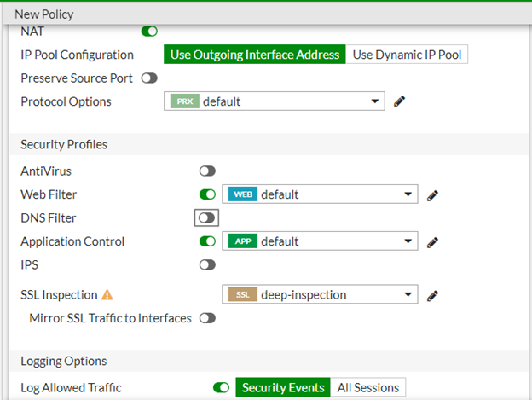Switch on the IPS toggle

point(207,264)
